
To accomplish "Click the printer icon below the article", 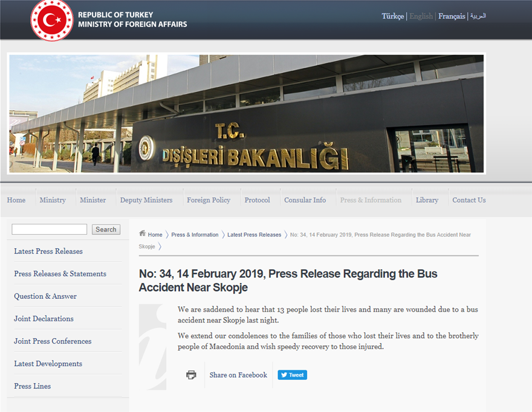I will tap(191, 375).
